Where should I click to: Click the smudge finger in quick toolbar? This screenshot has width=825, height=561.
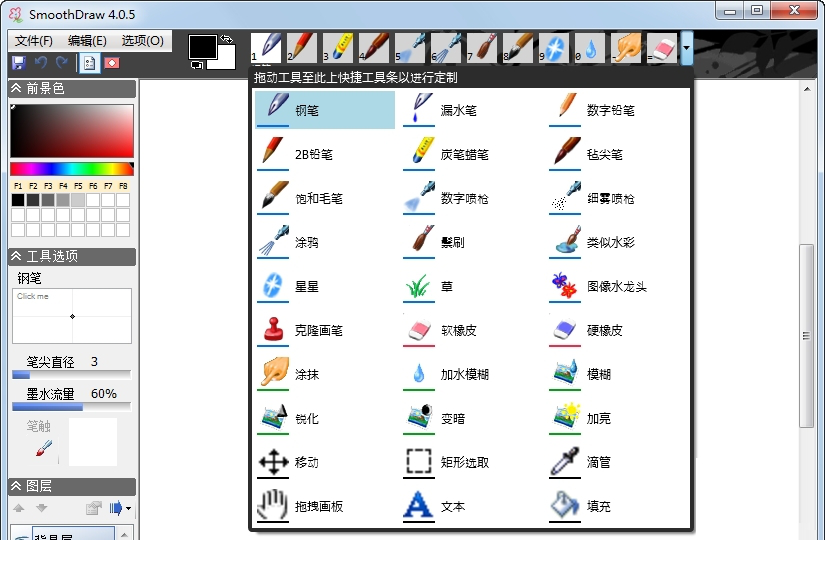click(626, 47)
